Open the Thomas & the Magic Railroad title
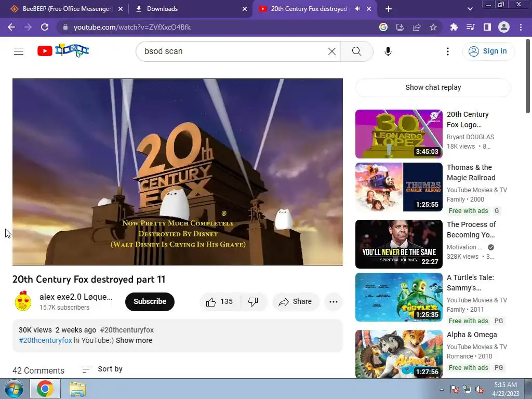The image size is (532, 399). click(471, 172)
